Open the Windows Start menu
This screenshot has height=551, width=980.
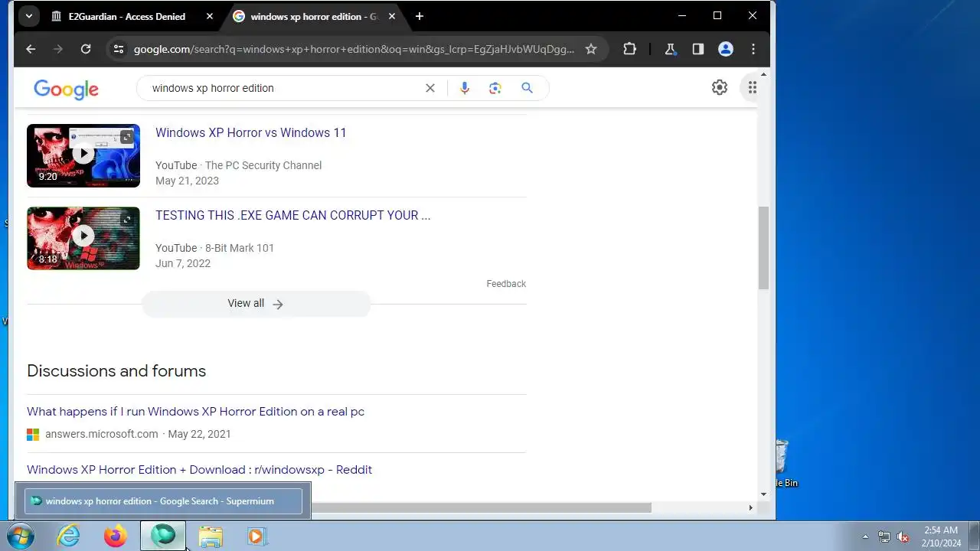[x=21, y=536]
